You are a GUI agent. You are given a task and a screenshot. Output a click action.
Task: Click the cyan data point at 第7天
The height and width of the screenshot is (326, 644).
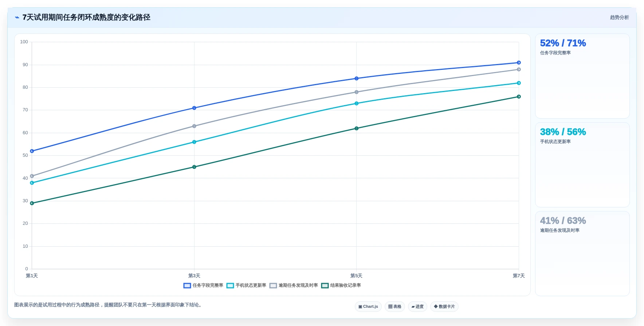pyautogui.click(x=519, y=83)
